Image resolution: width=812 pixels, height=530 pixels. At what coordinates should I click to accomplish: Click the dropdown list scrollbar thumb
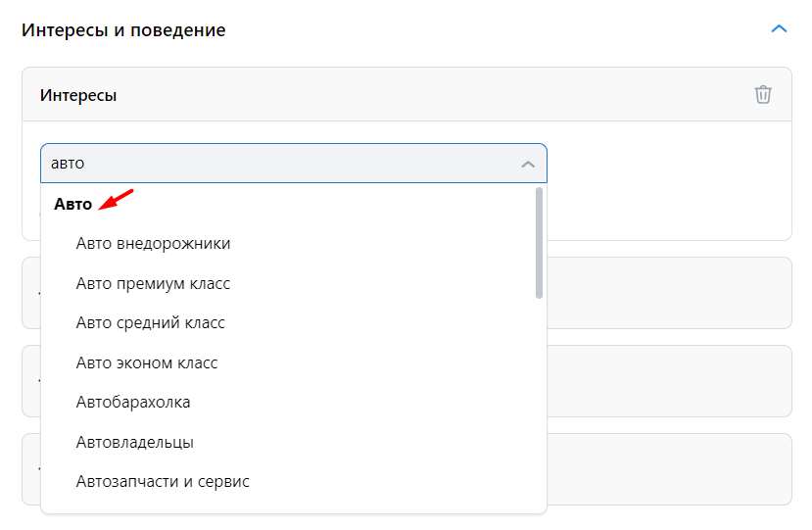(x=539, y=243)
